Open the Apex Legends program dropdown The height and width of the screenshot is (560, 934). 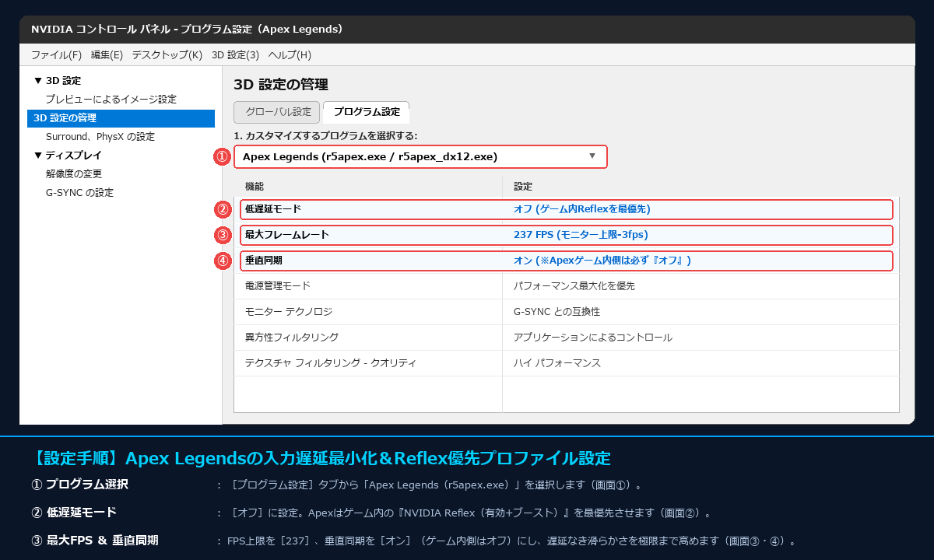coord(420,156)
